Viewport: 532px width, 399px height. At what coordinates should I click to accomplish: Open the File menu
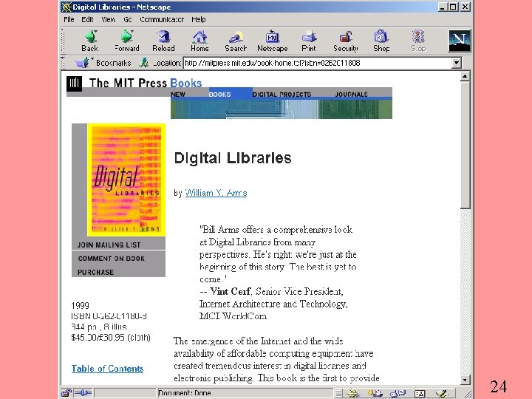tap(69, 19)
